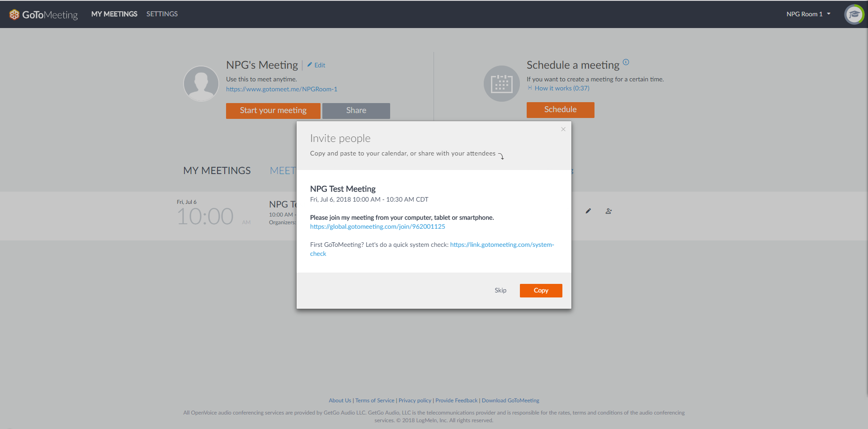Open SETTINGS in top navigation
868x429 pixels.
point(162,14)
